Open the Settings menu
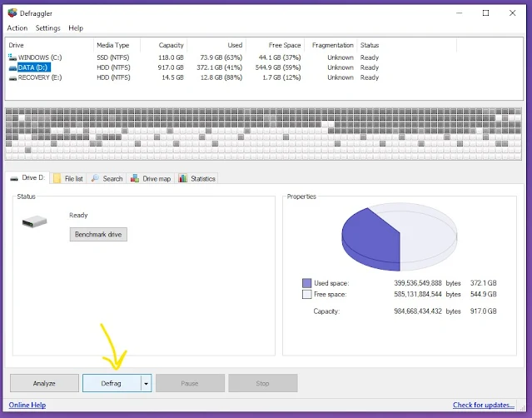 (x=47, y=28)
